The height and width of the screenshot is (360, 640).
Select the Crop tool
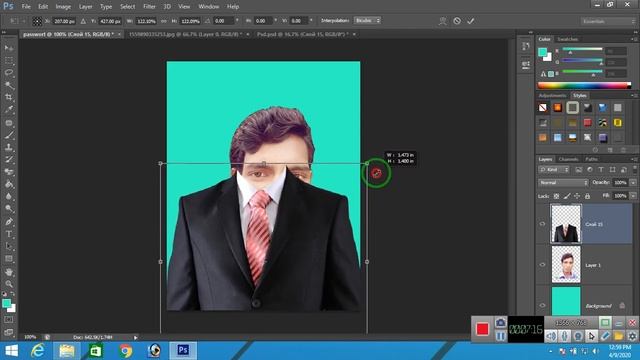point(9,98)
